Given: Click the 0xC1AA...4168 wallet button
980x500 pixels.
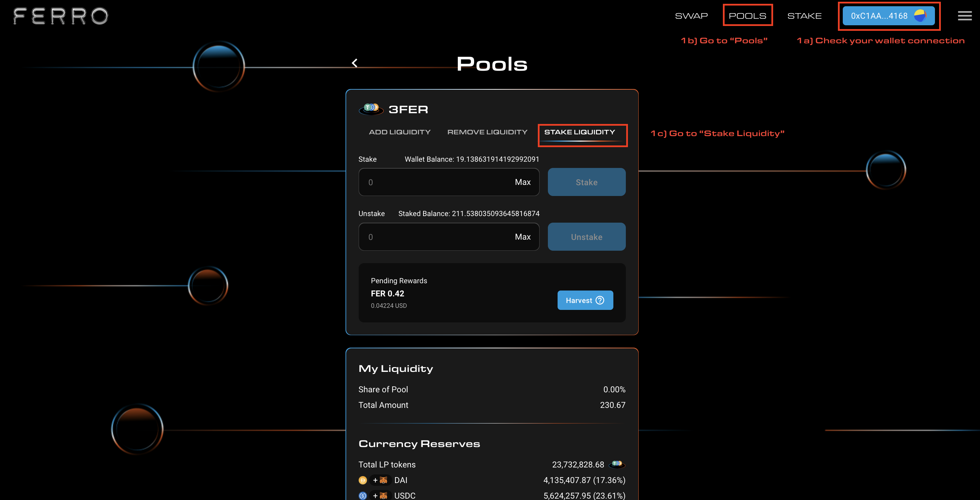Looking at the screenshot, I should pos(888,16).
